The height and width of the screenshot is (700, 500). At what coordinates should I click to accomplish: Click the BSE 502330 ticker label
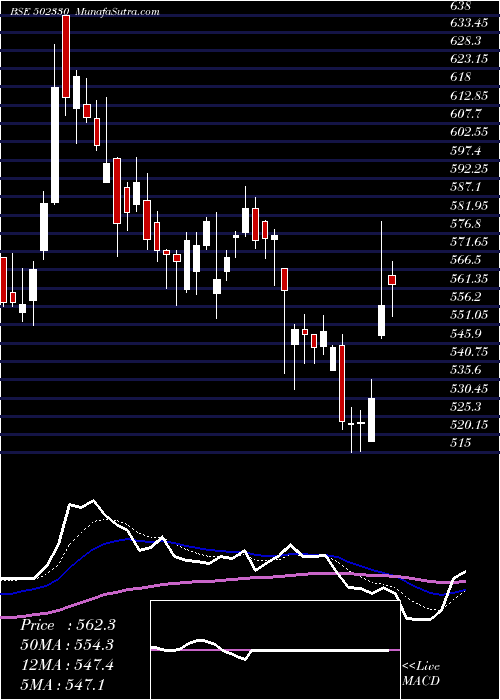[40, 12]
